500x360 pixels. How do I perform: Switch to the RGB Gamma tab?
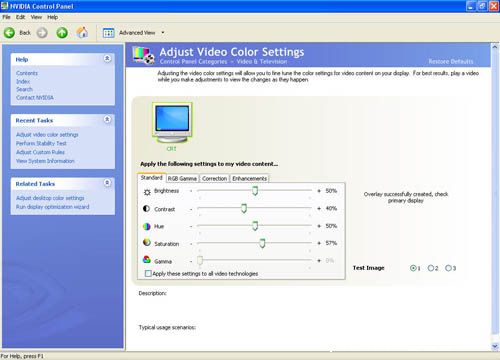click(182, 179)
